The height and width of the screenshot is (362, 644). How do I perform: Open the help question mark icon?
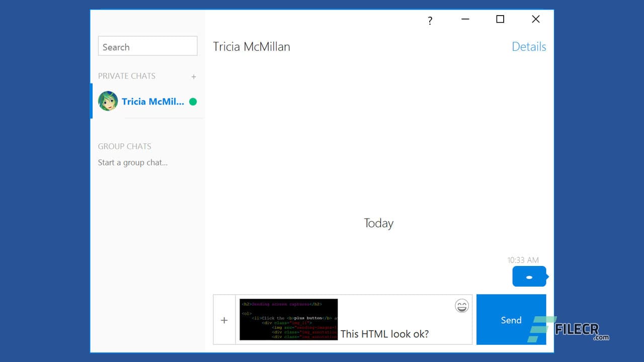pos(430,20)
